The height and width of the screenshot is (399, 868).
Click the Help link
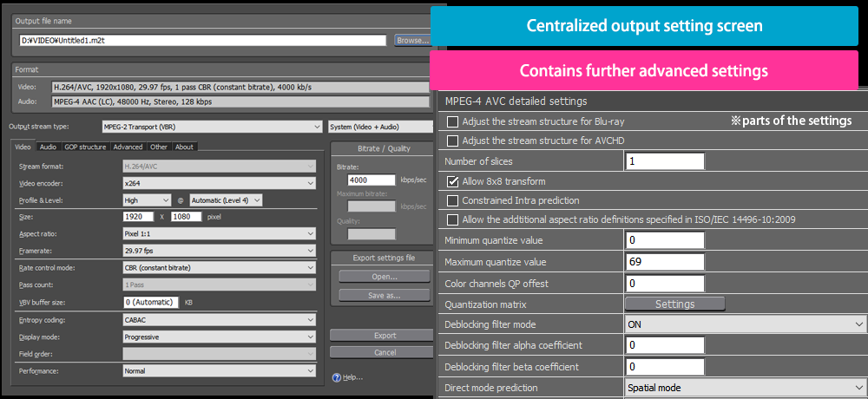[352, 377]
